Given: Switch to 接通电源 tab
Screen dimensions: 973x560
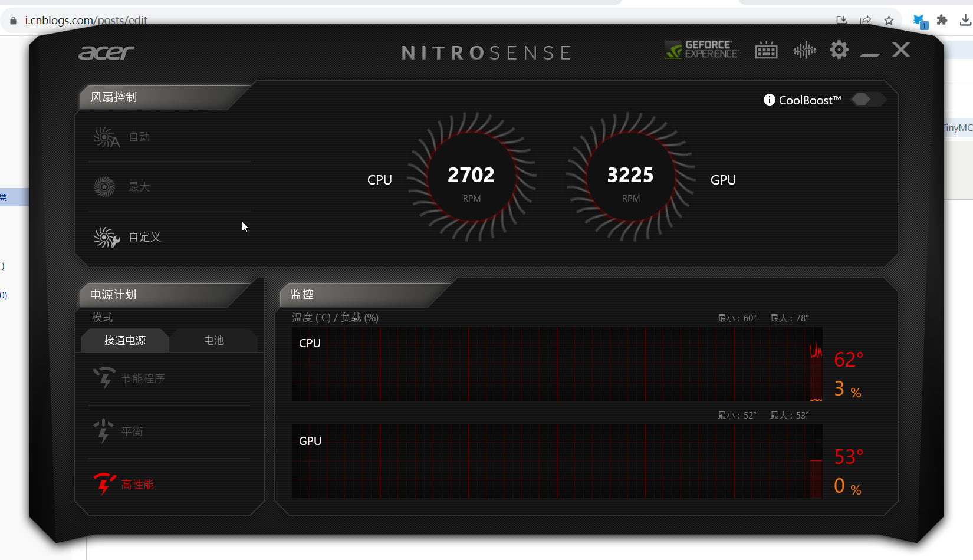Looking at the screenshot, I should tap(125, 340).
